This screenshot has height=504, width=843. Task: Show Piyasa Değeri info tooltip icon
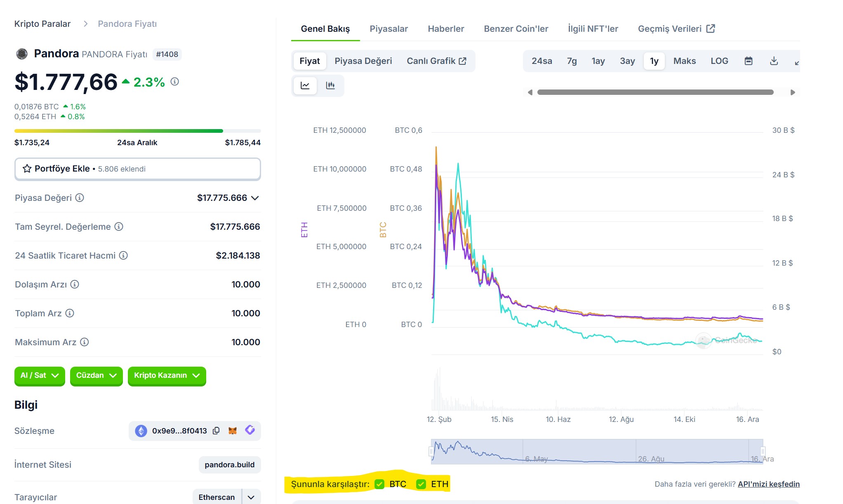(80, 198)
